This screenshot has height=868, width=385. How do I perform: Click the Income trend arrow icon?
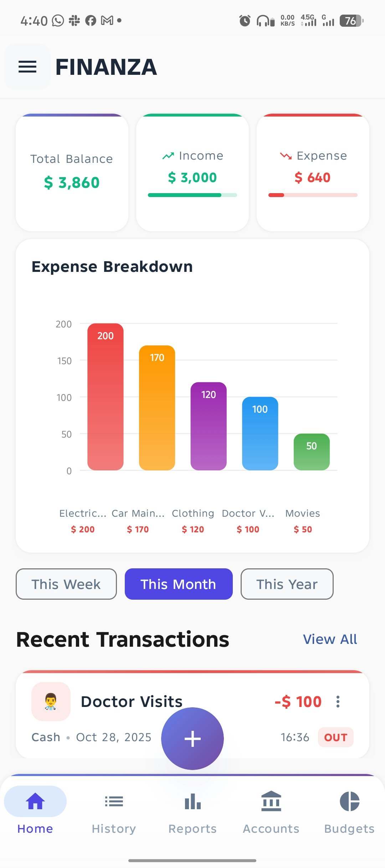click(x=168, y=155)
